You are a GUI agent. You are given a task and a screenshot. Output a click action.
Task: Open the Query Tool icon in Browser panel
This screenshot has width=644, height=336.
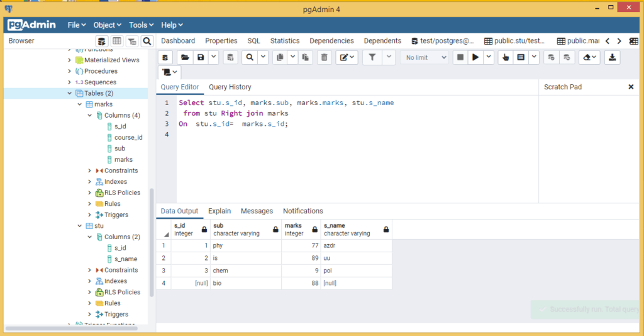point(101,41)
